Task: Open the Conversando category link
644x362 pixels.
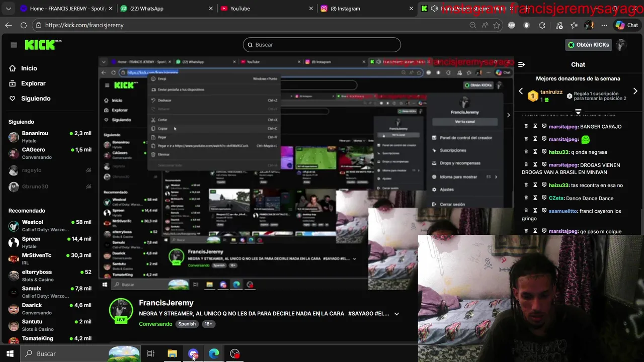Action: click(155, 324)
